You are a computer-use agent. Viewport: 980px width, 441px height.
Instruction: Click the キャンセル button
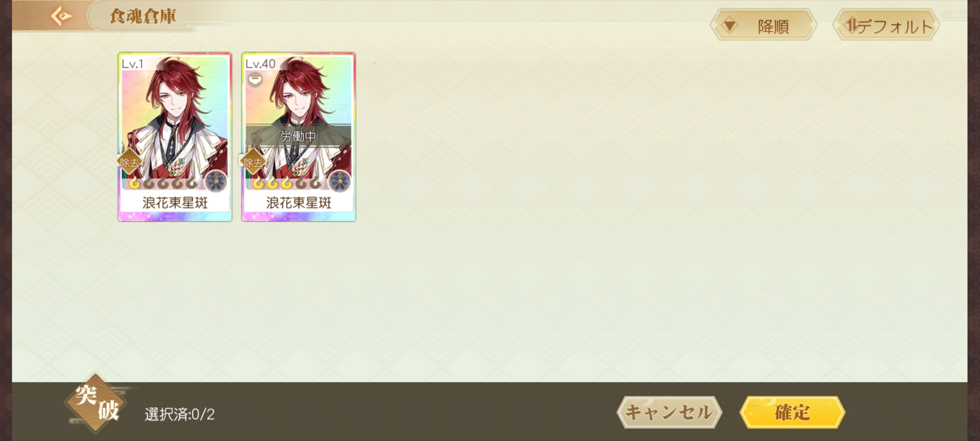[669, 412]
